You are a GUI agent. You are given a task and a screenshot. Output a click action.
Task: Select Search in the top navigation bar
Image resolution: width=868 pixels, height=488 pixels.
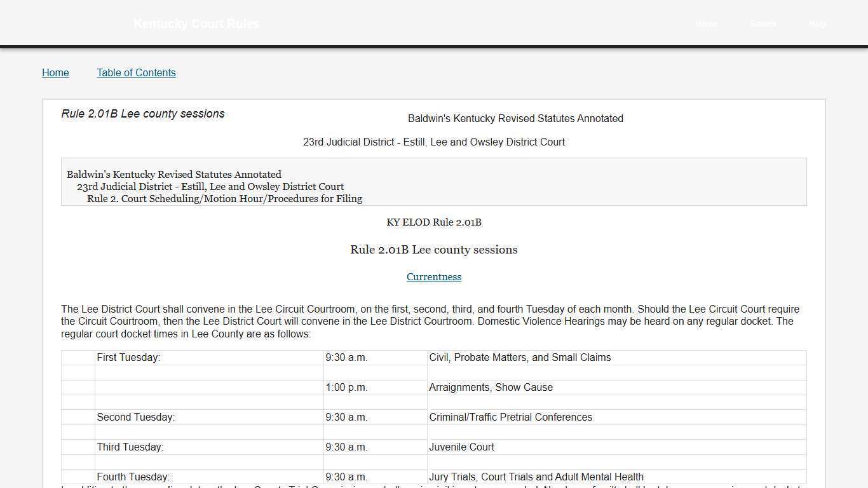[763, 24]
